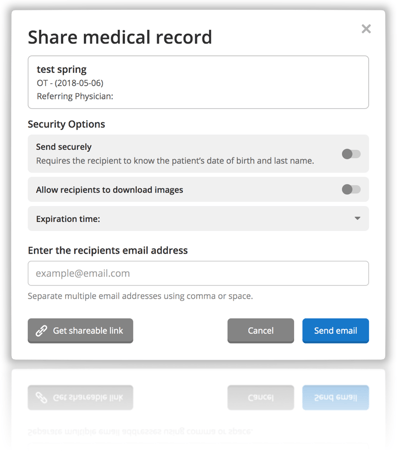This screenshot has height=469, width=400.
Task: Click the Get shareable link button label
Action: (88, 331)
